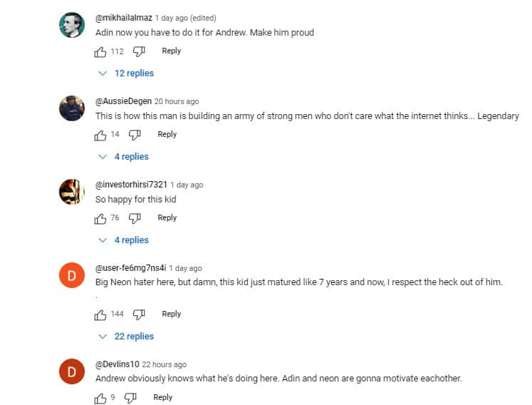Reply to @mikhailalmaz's comment

pos(172,51)
